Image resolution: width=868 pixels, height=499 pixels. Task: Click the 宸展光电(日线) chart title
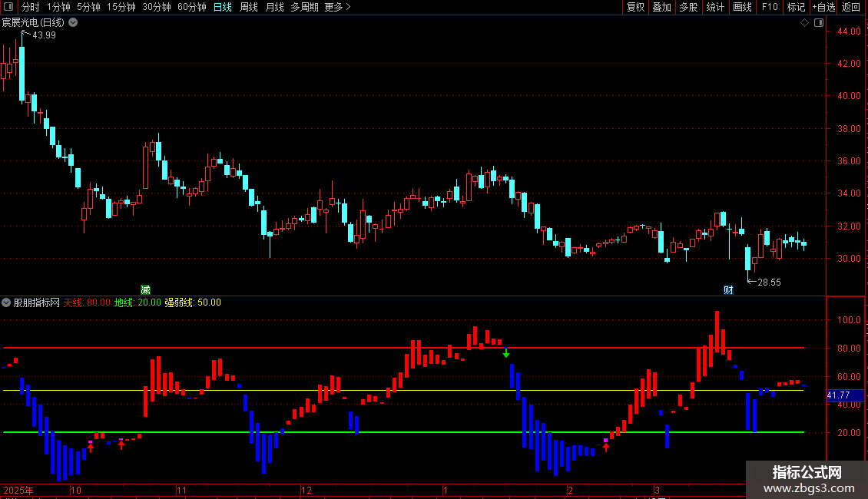click(x=33, y=23)
